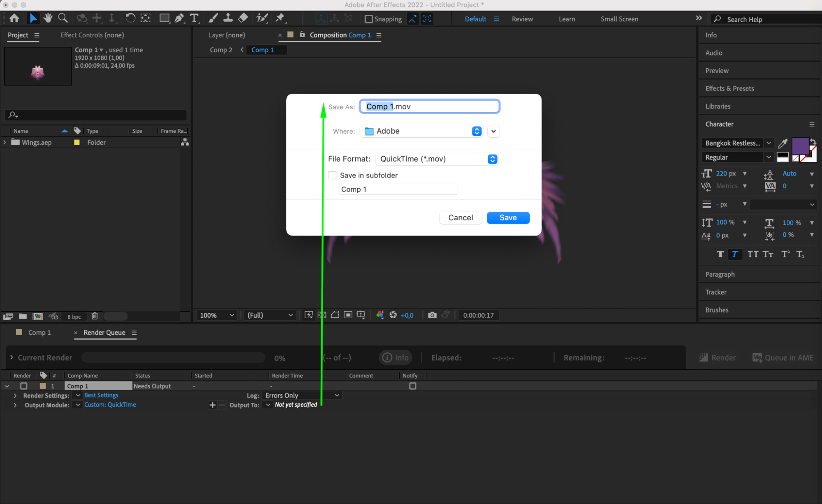Viewport: 822px width, 504px height.
Task: Select the Zoom magnifier tool
Action: click(63, 18)
